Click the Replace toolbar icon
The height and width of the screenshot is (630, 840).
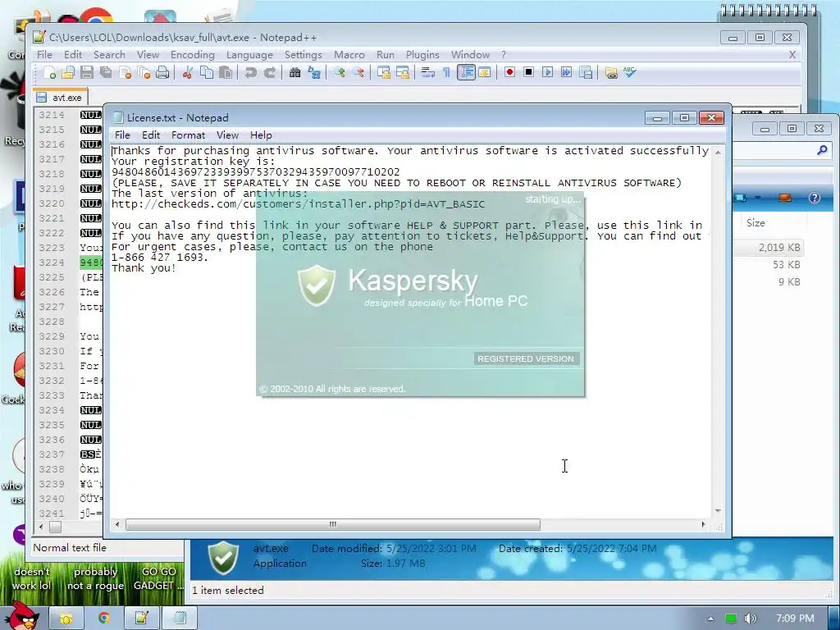[314, 72]
